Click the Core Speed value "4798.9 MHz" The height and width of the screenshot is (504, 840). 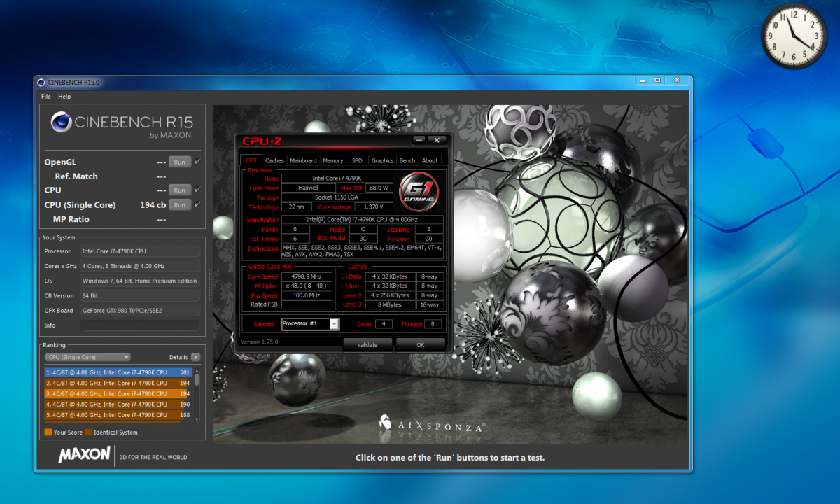pyautogui.click(x=307, y=276)
